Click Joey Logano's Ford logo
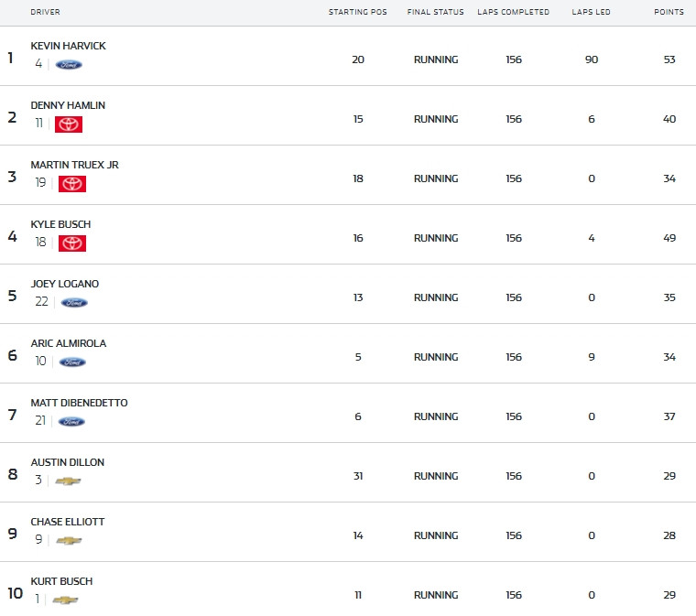 (x=74, y=302)
